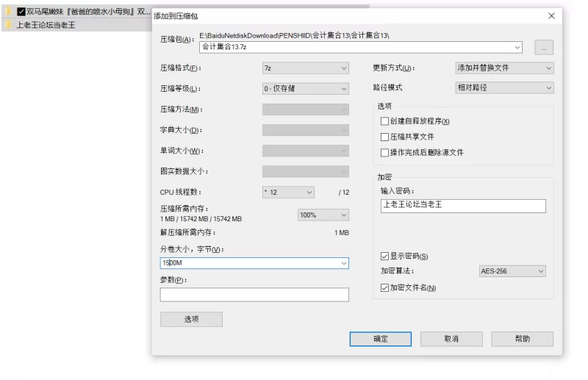Toggle checkbox beside 双马尾 folder in file list
588x380 pixels.
pos(21,12)
